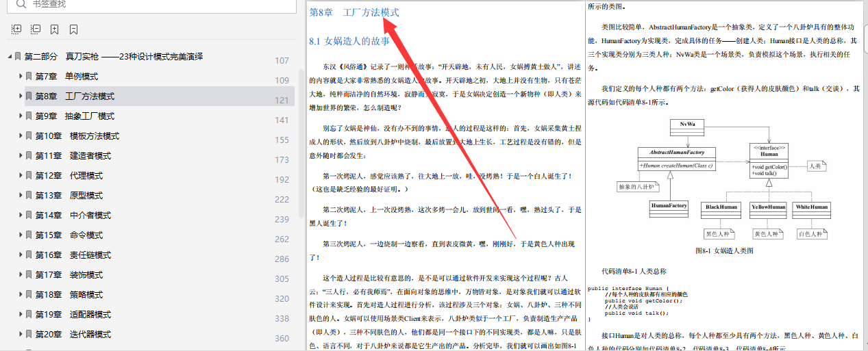Expand the 第13章 原型模式 node
868x351 pixels.
[21, 196]
